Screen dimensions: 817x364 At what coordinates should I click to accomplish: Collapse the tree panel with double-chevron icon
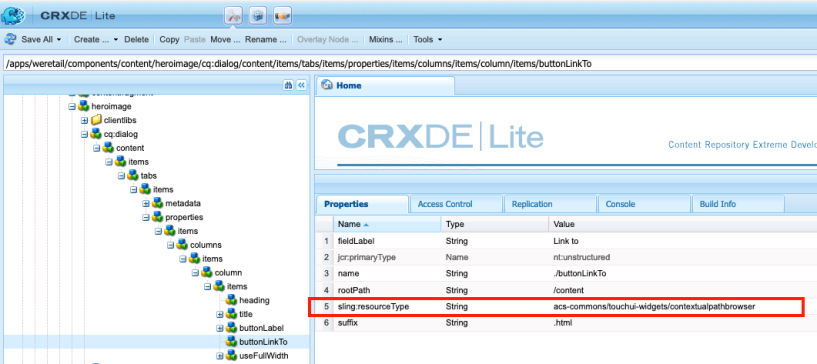pos(301,85)
